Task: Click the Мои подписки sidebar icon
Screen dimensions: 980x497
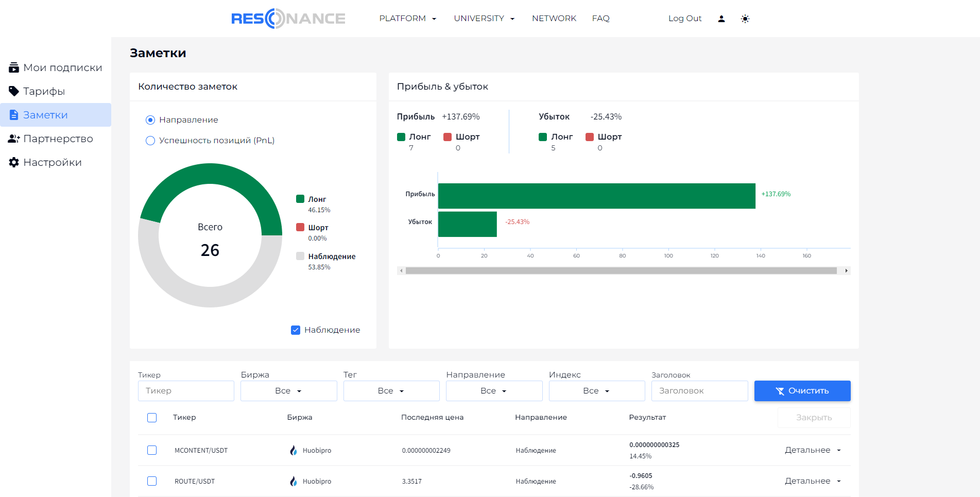Action: pyautogui.click(x=14, y=67)
